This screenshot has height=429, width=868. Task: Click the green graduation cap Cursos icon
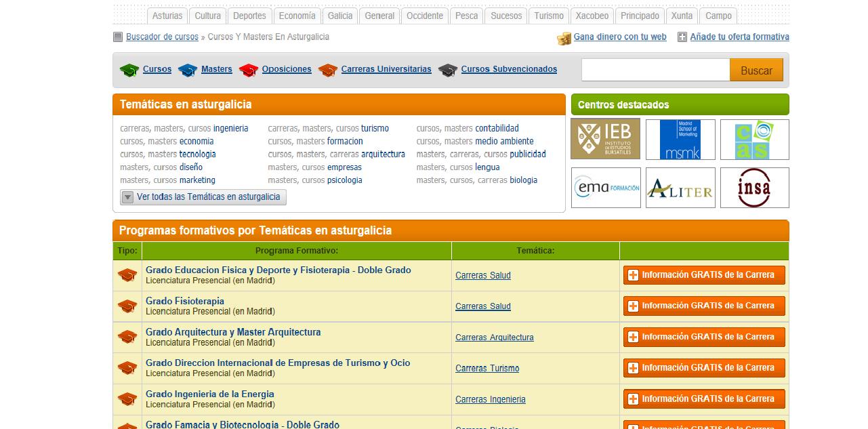tap(129, 70)
